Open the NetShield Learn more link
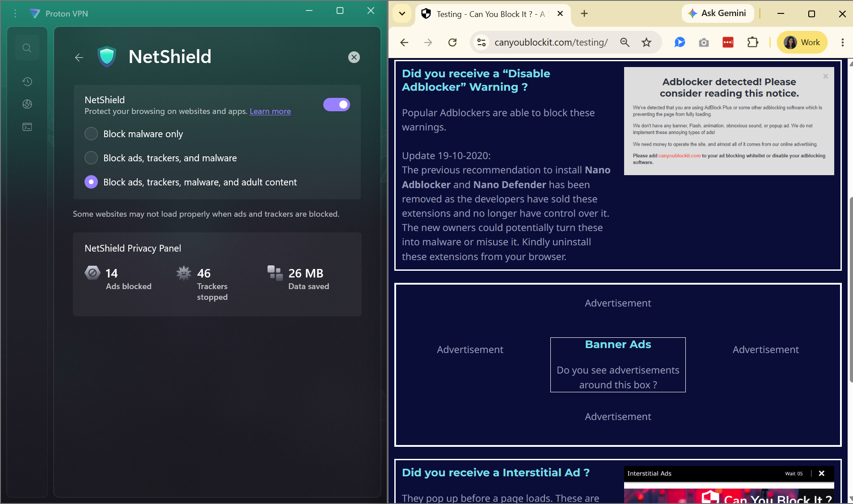This screenshot has height=504, width=853. coord(270,111)
